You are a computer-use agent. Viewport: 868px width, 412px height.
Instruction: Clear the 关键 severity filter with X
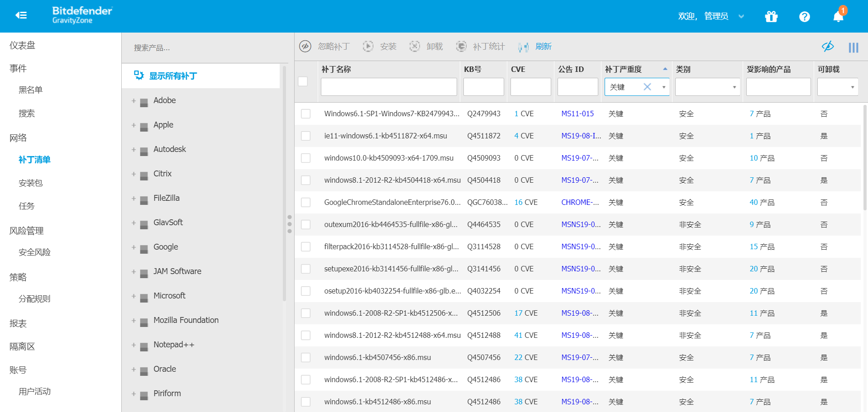(647, 87)
